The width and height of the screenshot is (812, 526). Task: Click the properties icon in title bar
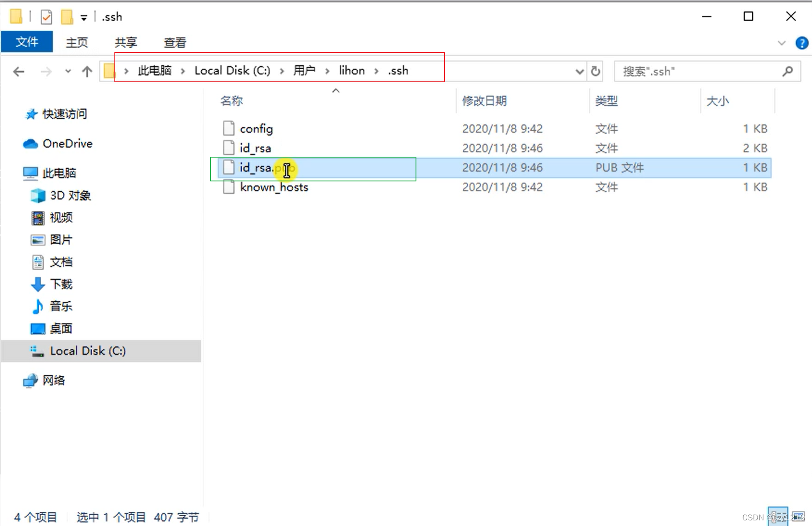click(46, 17)
